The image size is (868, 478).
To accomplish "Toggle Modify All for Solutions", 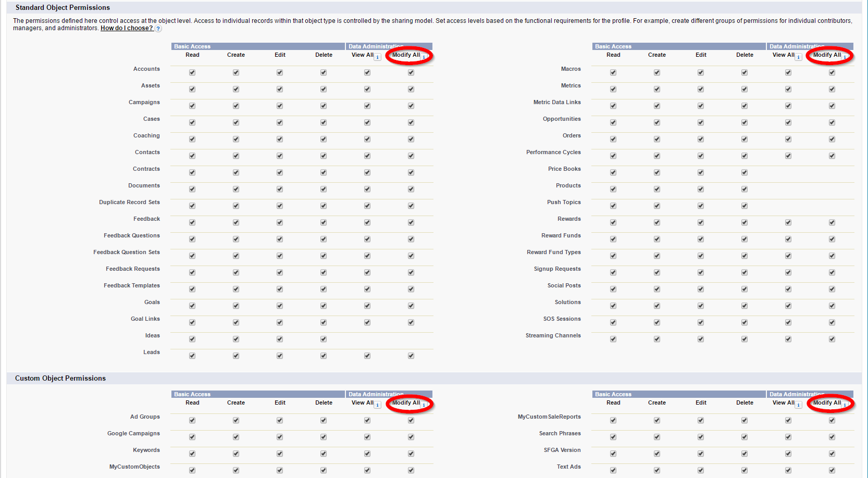I will [832, 306].
